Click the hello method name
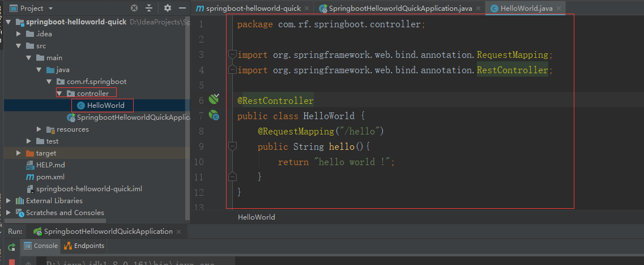The width and height of the screenshot is (644, 265). pyautogui.click(x=342, y=146)
